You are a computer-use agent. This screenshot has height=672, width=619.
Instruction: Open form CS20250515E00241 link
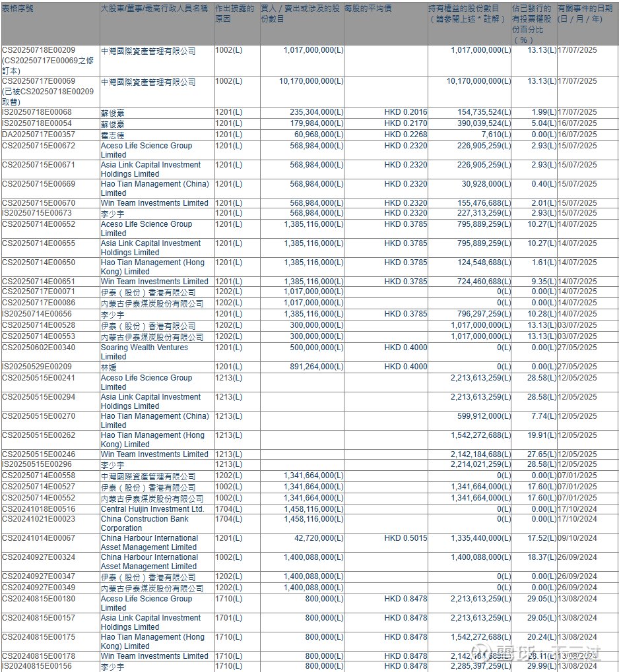tap(39, 378)
